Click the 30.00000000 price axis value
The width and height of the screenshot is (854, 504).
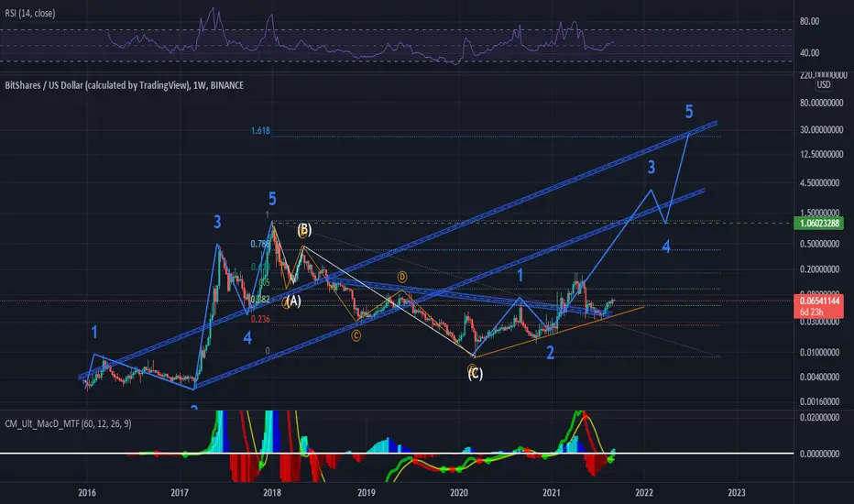click(821, 130)
